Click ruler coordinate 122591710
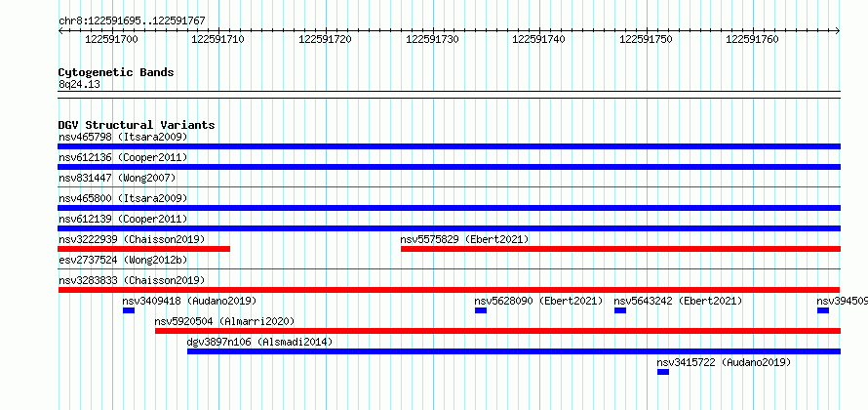The width and height of the screenshot is (868, 410). pyautogui.click(x=218, y=39)
